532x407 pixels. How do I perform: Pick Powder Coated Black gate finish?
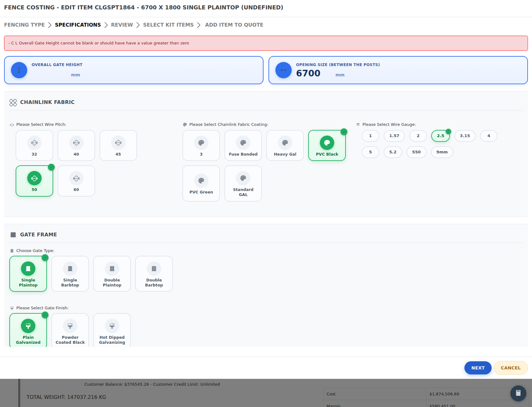click(70, 330)
